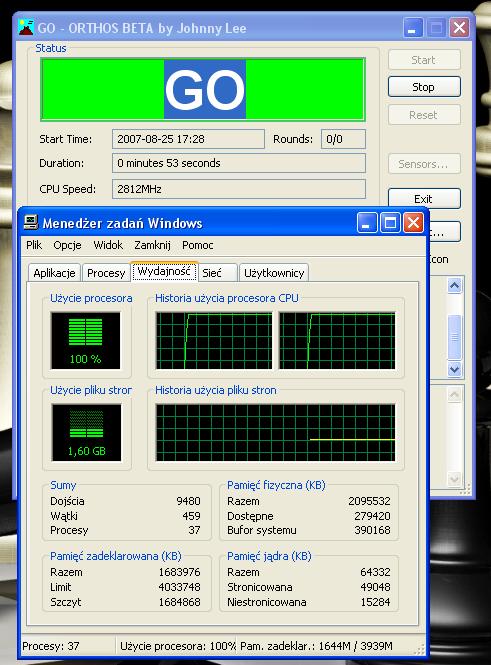Click the green GO status banner

coord(203,89)
